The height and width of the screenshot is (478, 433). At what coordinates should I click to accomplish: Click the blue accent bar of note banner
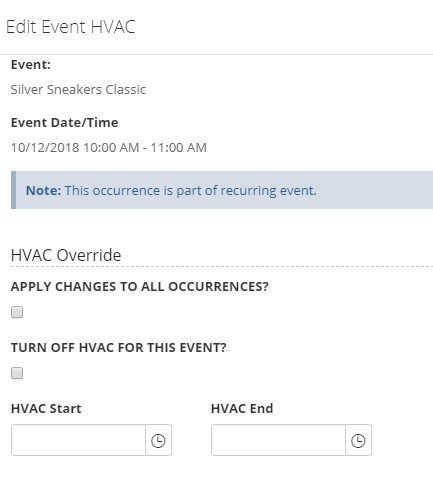pos(13,190)
